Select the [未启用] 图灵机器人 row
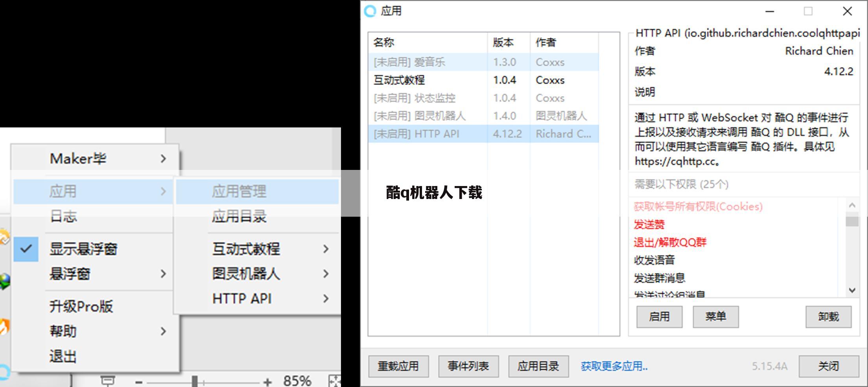This screenshot has width=868, height=387. click(483, 116)
